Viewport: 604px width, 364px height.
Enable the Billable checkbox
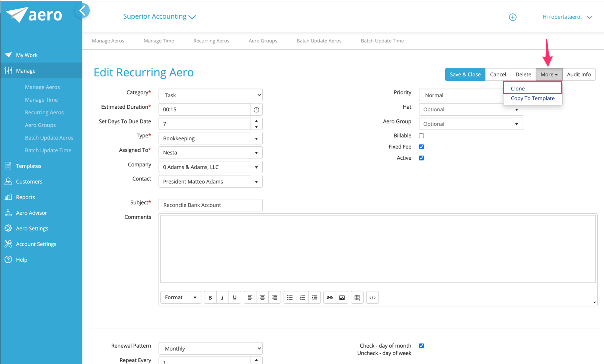click(421, 136)
